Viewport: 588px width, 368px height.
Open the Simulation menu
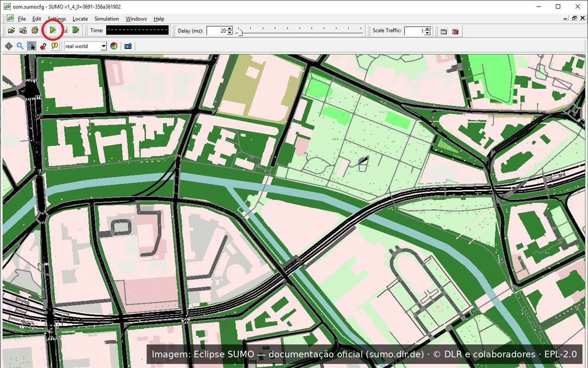pyautogui.click(x=107, y=19)
